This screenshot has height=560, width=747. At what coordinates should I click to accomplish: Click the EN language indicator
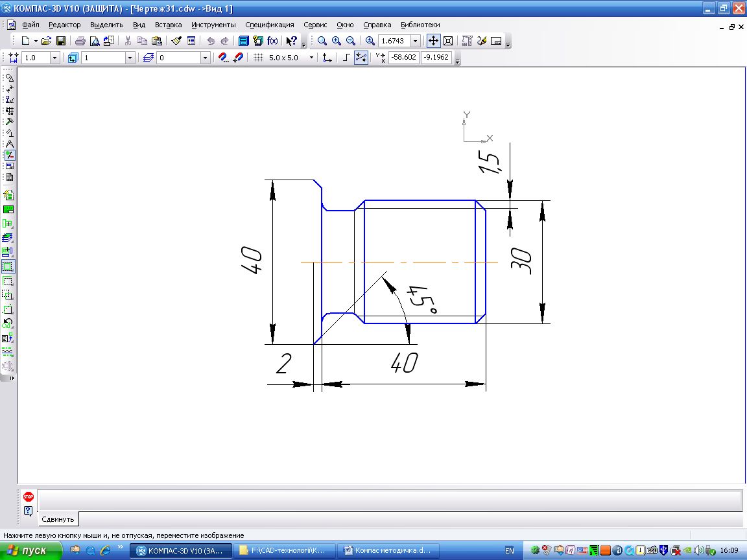[x=509, y=550]
